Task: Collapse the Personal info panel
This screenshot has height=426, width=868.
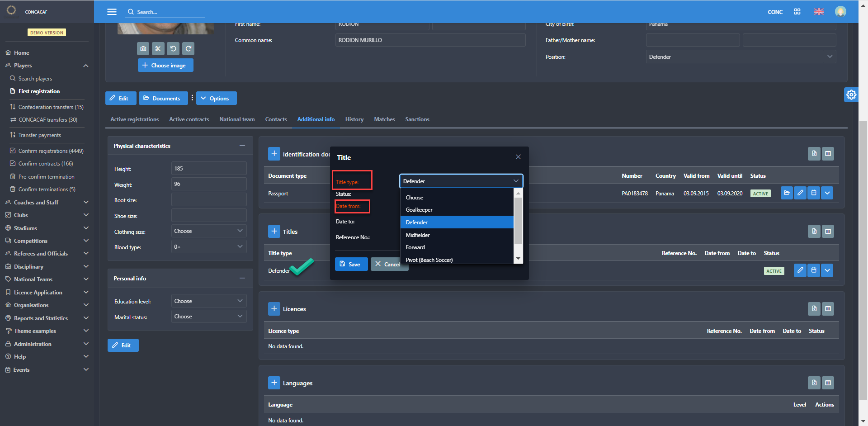Action: 242,278
